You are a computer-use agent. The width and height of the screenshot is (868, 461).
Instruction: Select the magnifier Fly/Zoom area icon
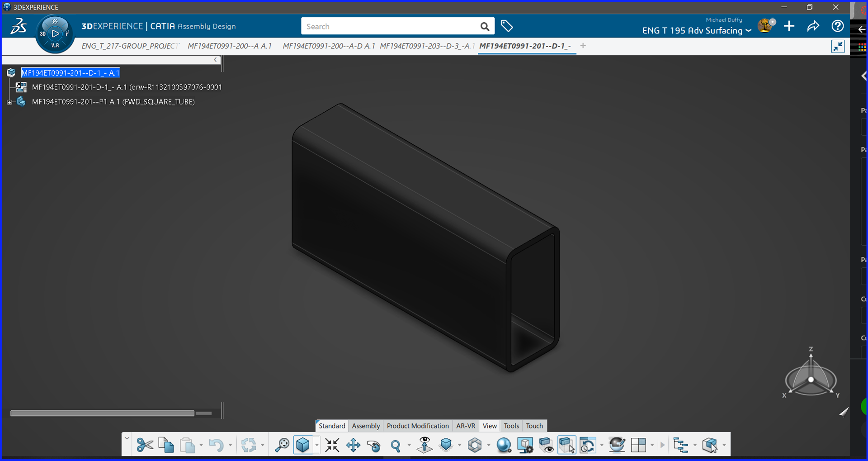point(282,445)
